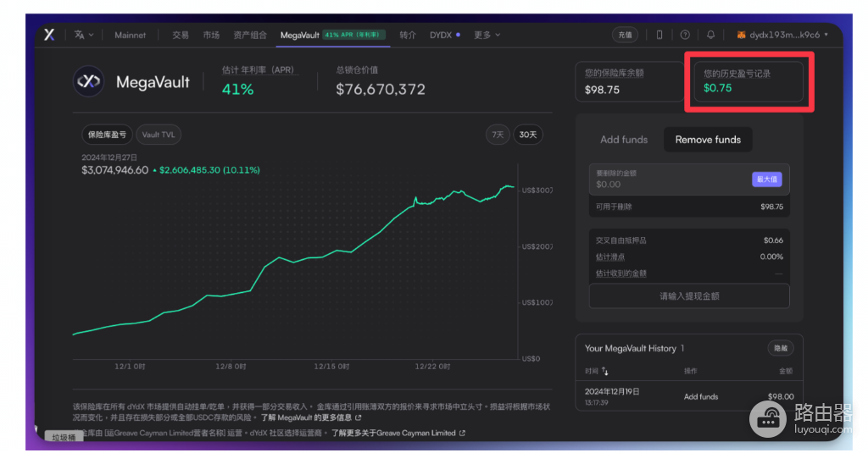Go to the 交易 (Trade) page
Screen dimensions: 868x453
(x=181, y=35)
